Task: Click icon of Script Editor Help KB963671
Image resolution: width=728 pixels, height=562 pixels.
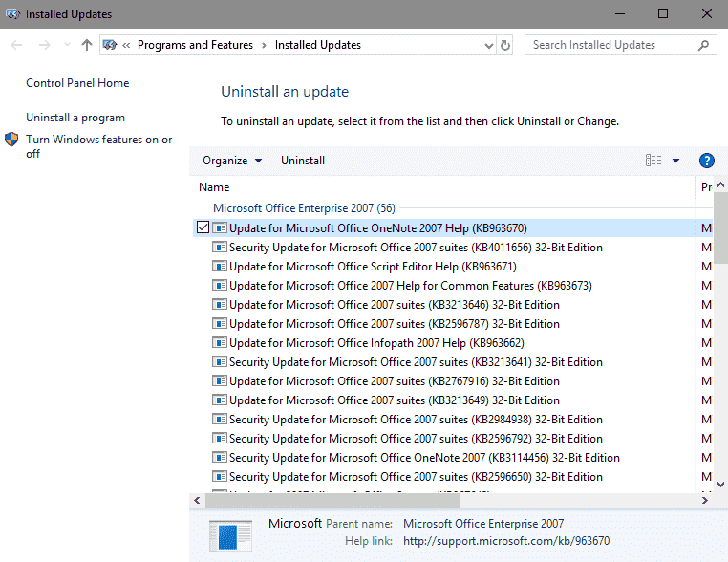Action: click(220, 266)
